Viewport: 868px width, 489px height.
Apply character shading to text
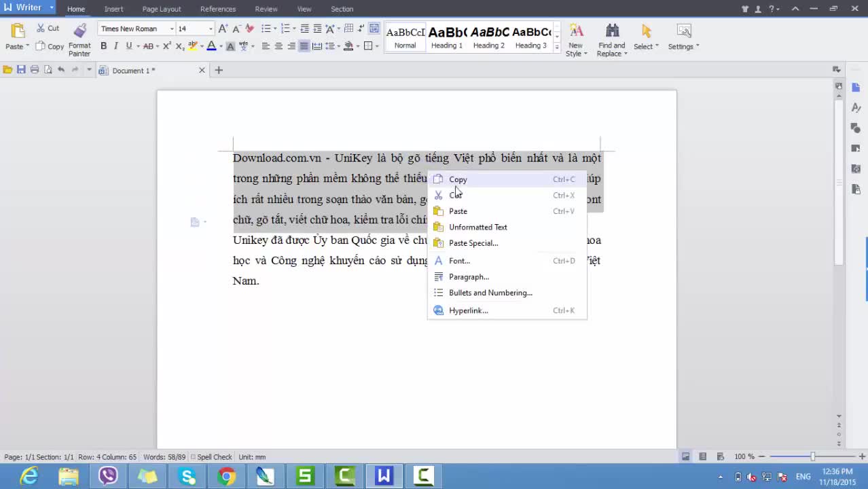230,46
